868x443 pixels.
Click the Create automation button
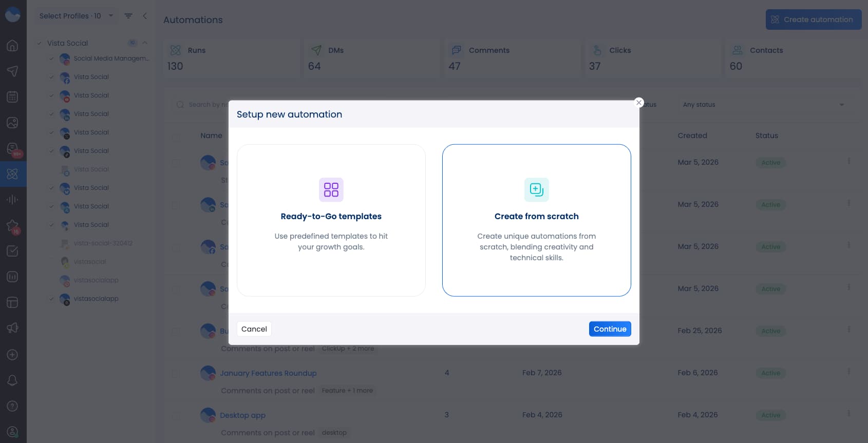[814, 20]
